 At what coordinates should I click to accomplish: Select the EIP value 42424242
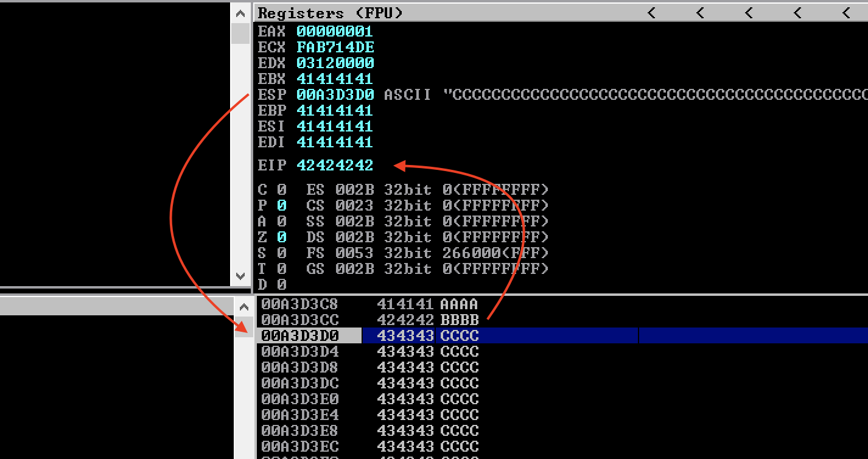(x=335, y=166)
